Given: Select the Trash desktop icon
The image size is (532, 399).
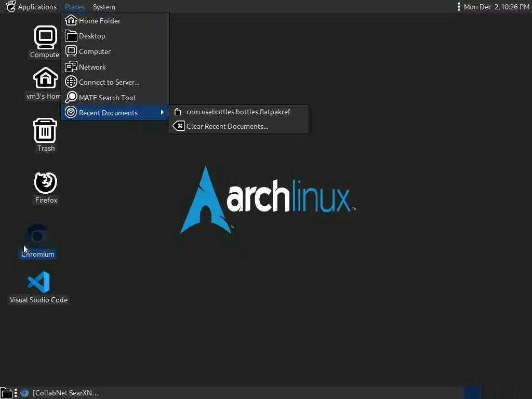Looking at the screenshot, I should coord(45,130).
